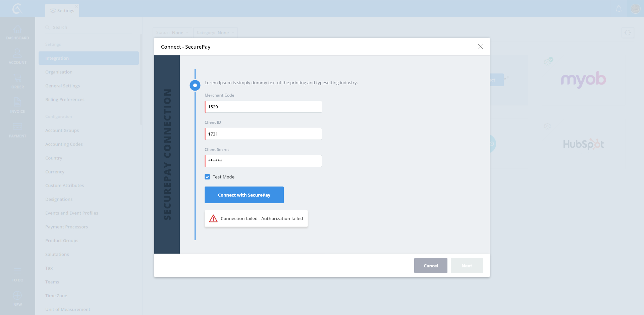This screenshot has width=644, height=315.
Task: Close the Connect - SecurePay dialog
Action: pyautogui.click(x=480, y=47)
